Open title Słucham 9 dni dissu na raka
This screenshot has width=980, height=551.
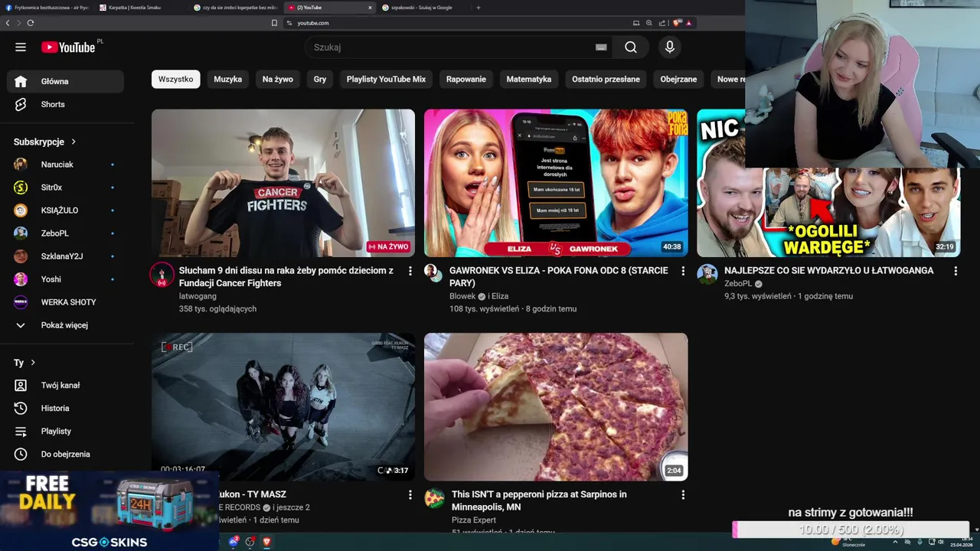[x=286, y=277]
